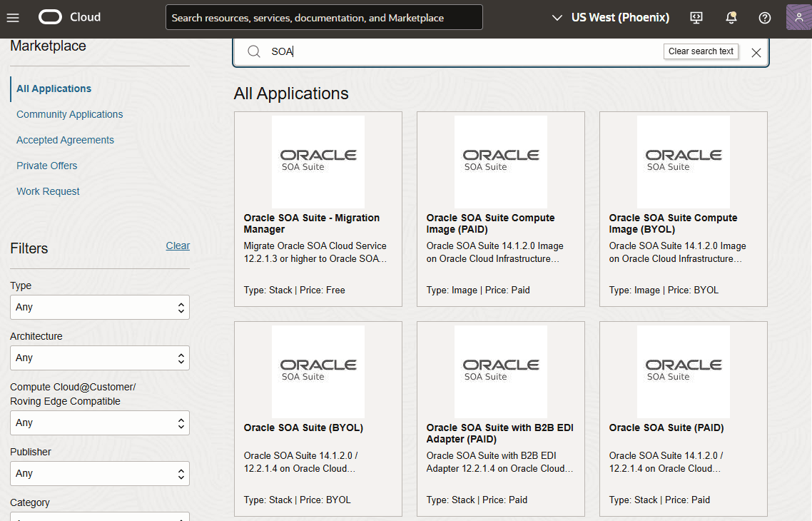Open the Publisher filter dropdown

click(x=100, y=473)
